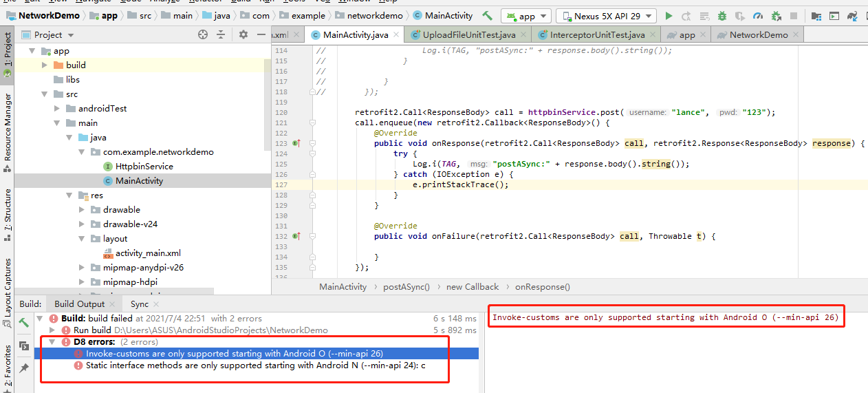Image resolution: width=868 pixels, height=393 pixels.
Task: Expand the androidTest folder
Action: [57, 109]
